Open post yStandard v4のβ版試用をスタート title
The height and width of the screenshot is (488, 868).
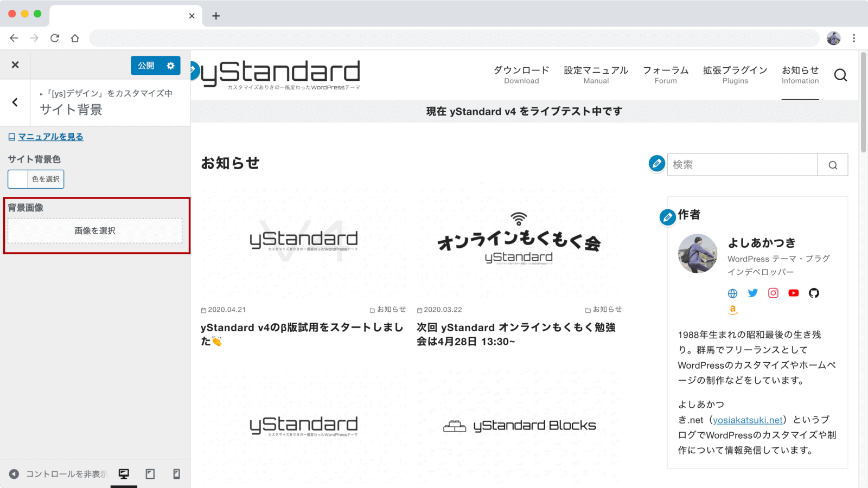(302, 334)
